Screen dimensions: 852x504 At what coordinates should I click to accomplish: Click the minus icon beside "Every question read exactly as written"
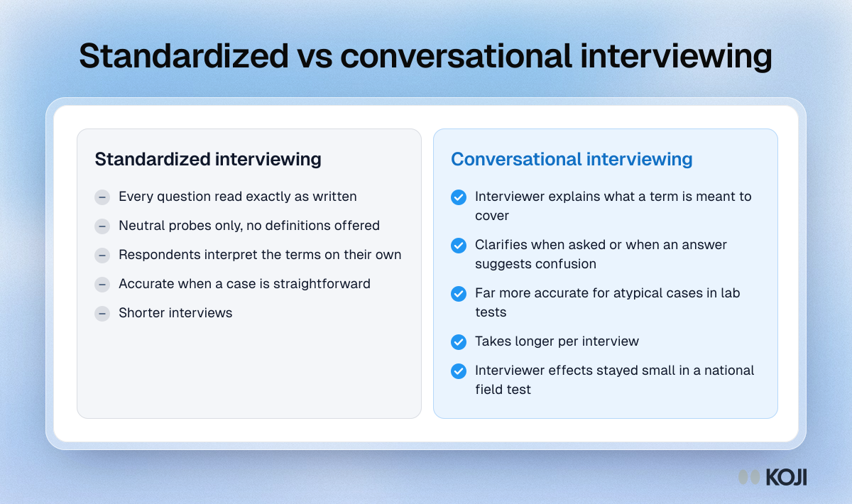(102, 197)
